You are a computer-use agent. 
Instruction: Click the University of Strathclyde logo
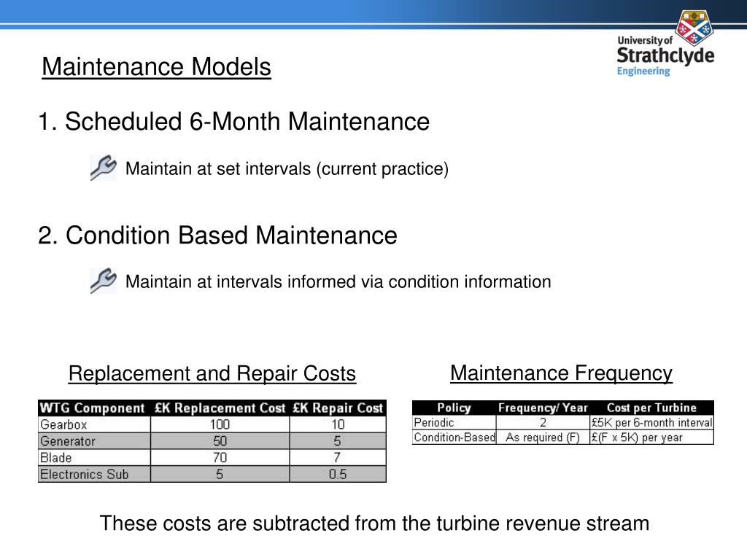665,44
